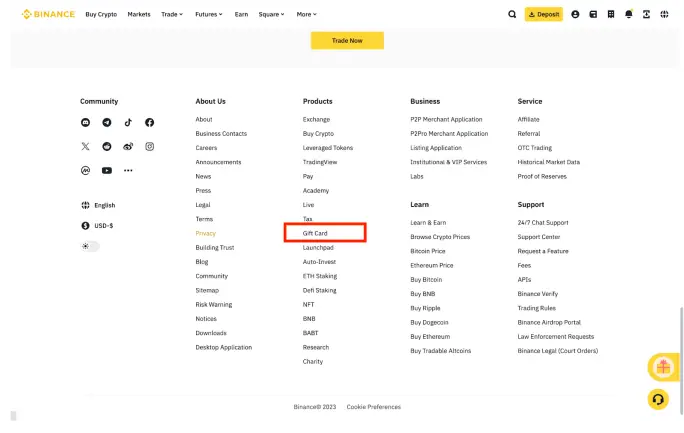
Task: Open the notifications bell icon
Action: (x=628, y=15)
